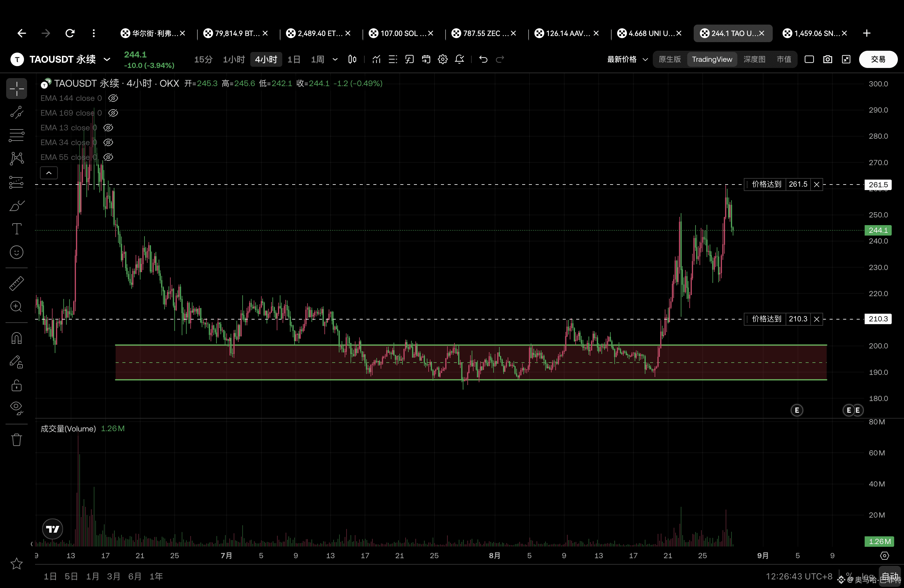Choose the trend line drawing tool
This screenshot has width=904, height=588.
pos(16,112)
